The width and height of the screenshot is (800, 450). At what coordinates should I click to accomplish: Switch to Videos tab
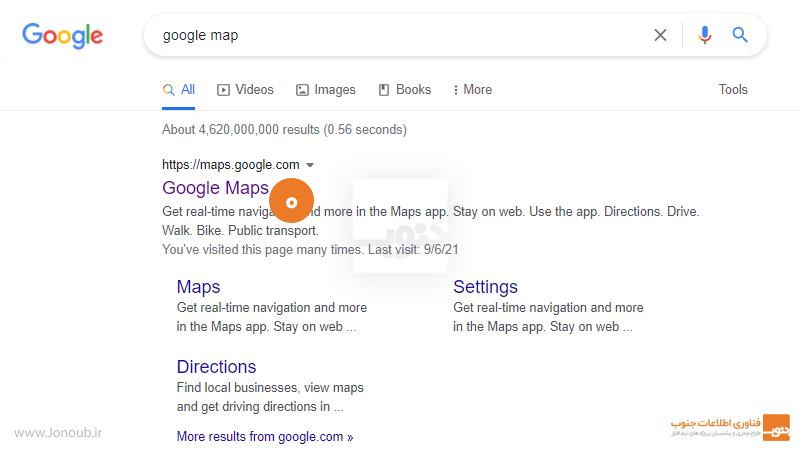[245, 90]
